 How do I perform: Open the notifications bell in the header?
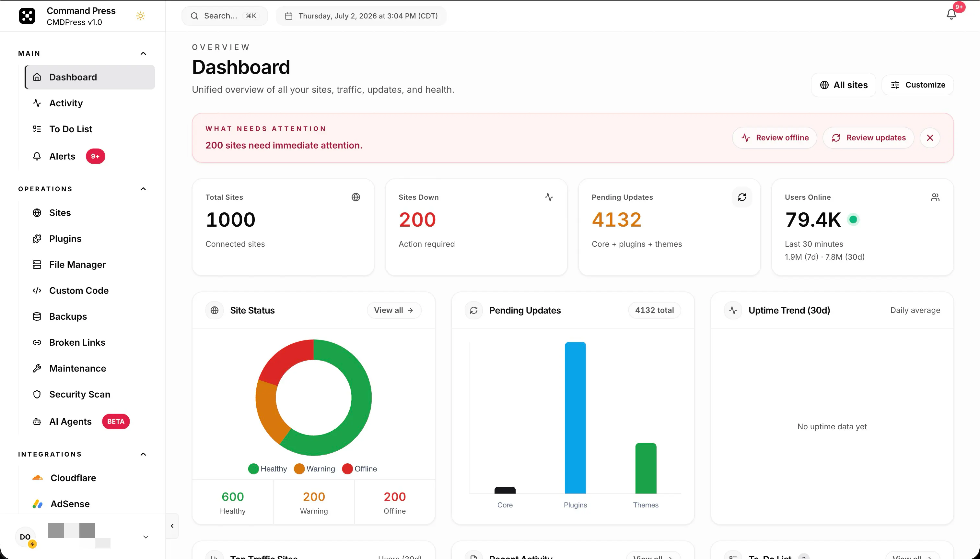pyautogui.click(x=951, y=15)
